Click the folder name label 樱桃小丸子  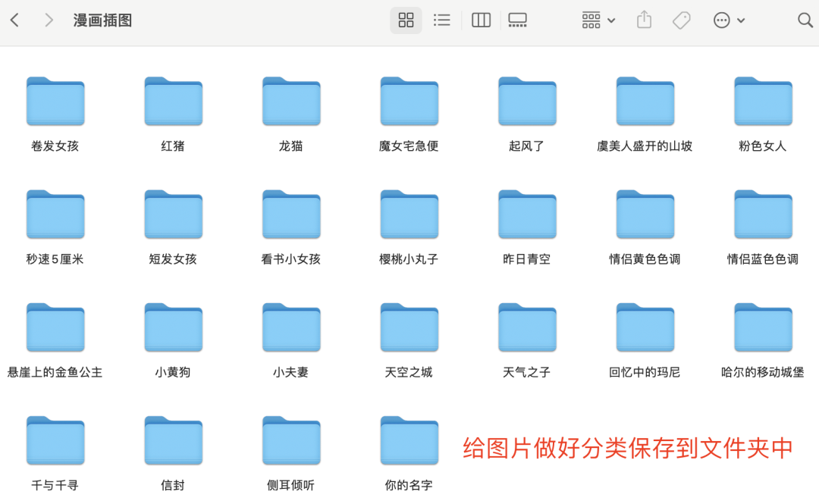point(409,259)
